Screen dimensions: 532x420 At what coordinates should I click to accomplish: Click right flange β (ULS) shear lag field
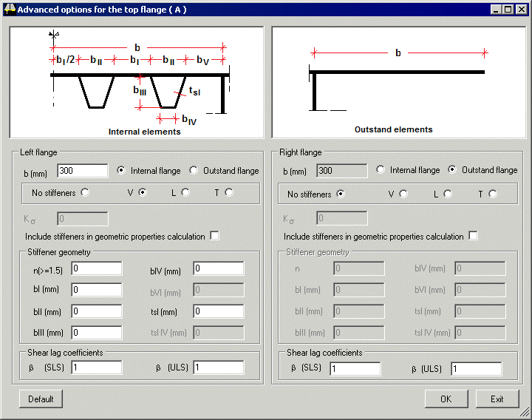(476, 369)
